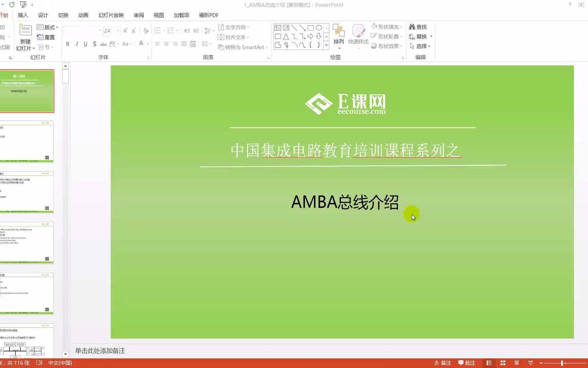Click the Distributed alignment icon
The image size is (588, 368).
click(x=193, y=44)
